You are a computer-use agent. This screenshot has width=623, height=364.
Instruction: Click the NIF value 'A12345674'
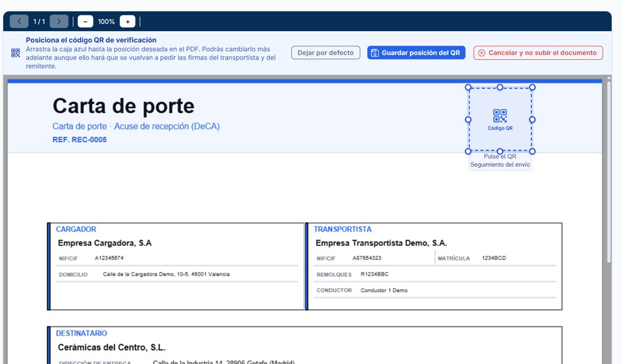109,258
